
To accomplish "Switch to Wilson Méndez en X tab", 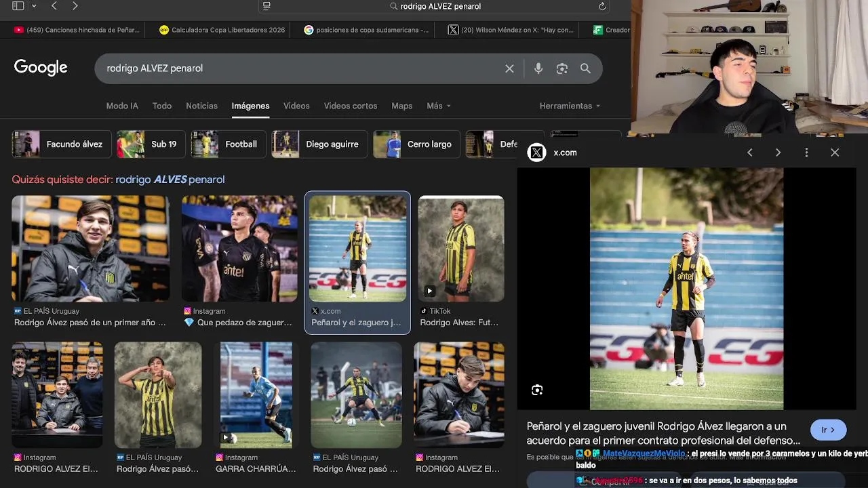I will point(511,30).
